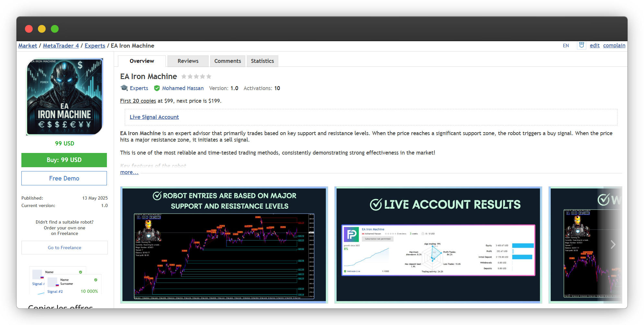The image size is (644, 325).
Task: Click the Buy: 99 USD button
Action: click(x=64, y=160)
